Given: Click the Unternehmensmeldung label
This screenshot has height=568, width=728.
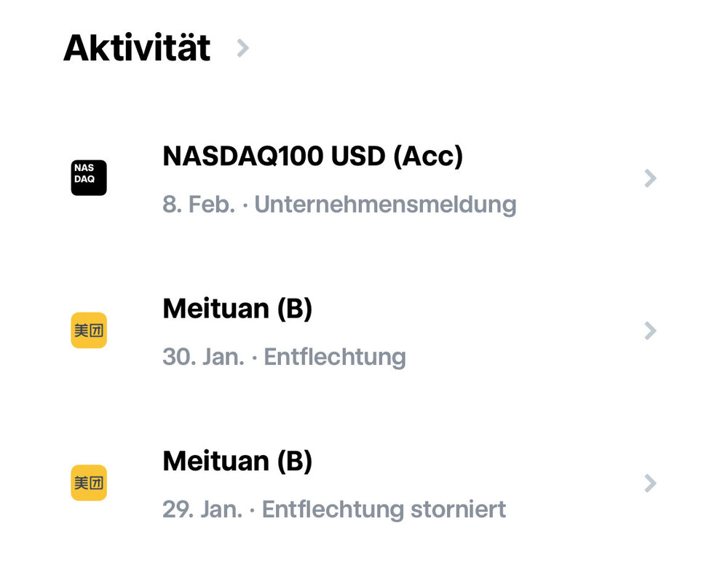Looking at the screenshot, I should coord(385,205).
